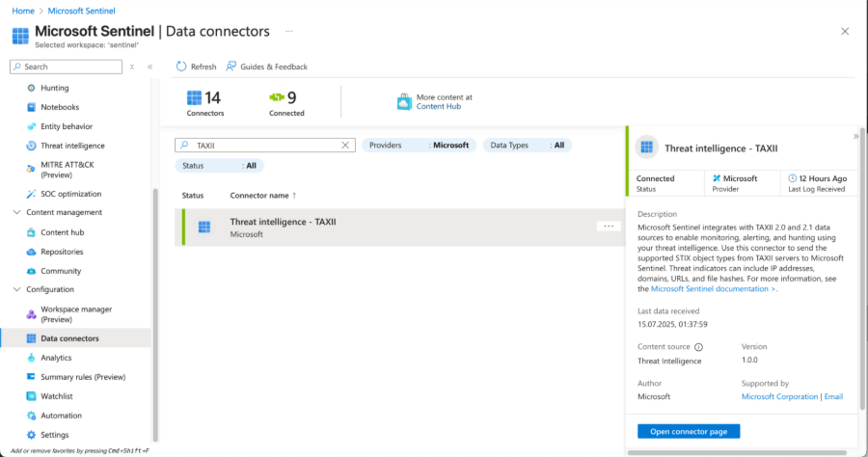Click the Content source info icon
Image resolution: width=868 pixels, height=457 pixels.
(x=698, y=346)
